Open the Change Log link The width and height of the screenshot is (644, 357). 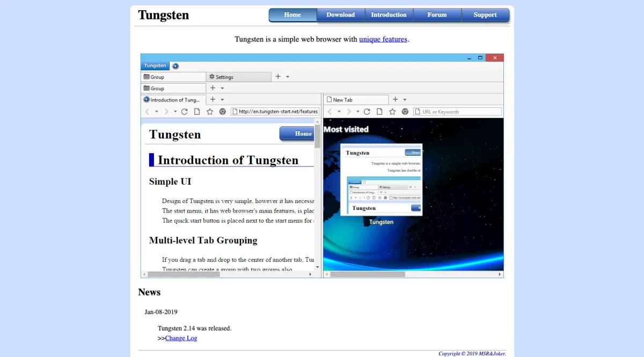pyautogui.click(x=181, y=338)
